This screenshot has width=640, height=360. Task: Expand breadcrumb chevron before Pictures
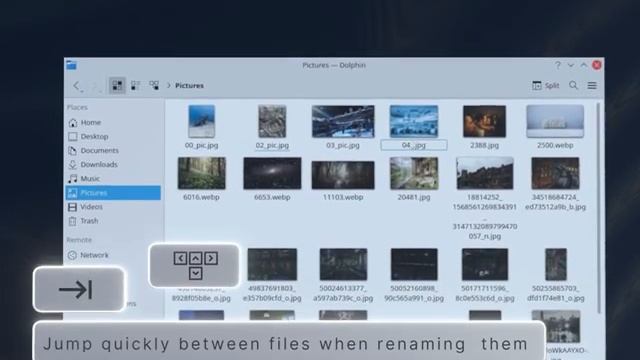tap(169, 86)
